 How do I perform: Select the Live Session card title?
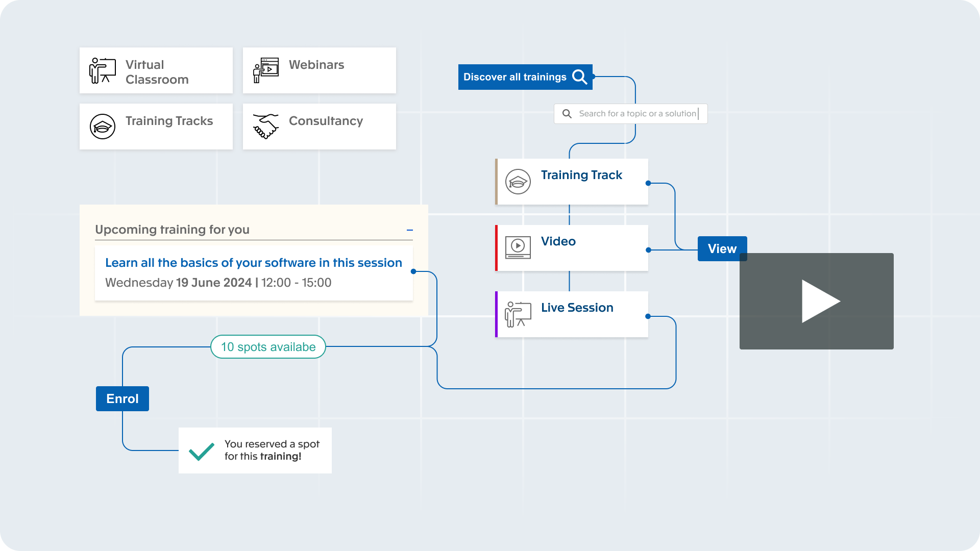click(x=577, y=308)
